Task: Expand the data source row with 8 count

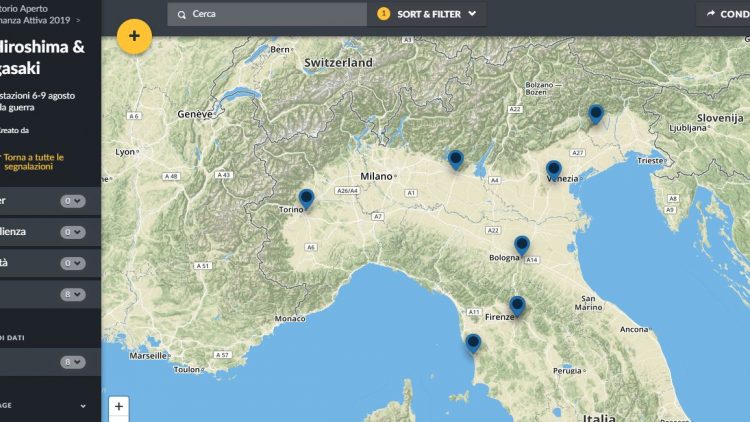Action: [x=73, y=362]
